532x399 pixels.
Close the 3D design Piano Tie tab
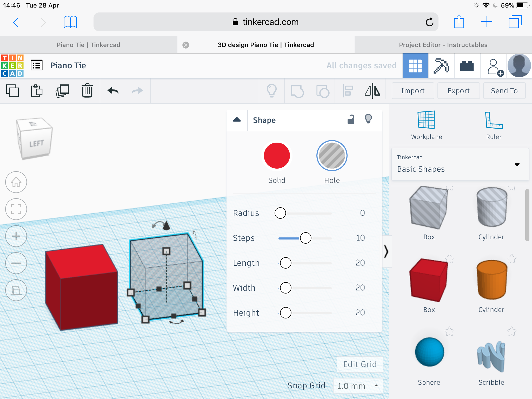(x=186, y=45)
